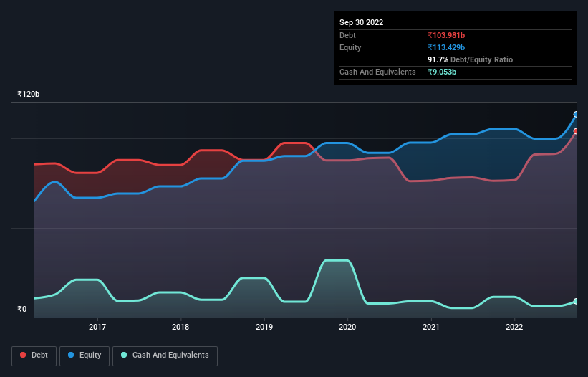Click the teal Cash And Equivalents legend dot
The height and width of the screenshot is (377, 588).
(x=124, y=355)
